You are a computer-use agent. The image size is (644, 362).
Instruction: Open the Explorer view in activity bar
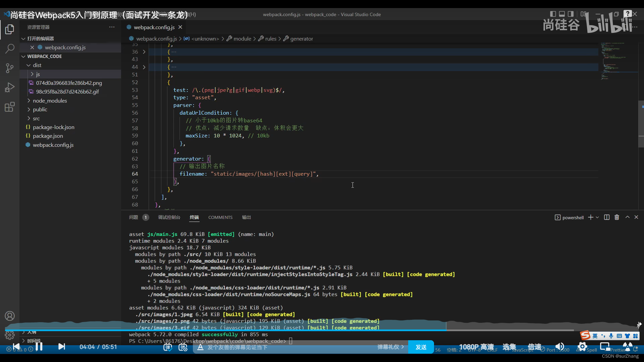pyautogui.click(x=10, y=29)
